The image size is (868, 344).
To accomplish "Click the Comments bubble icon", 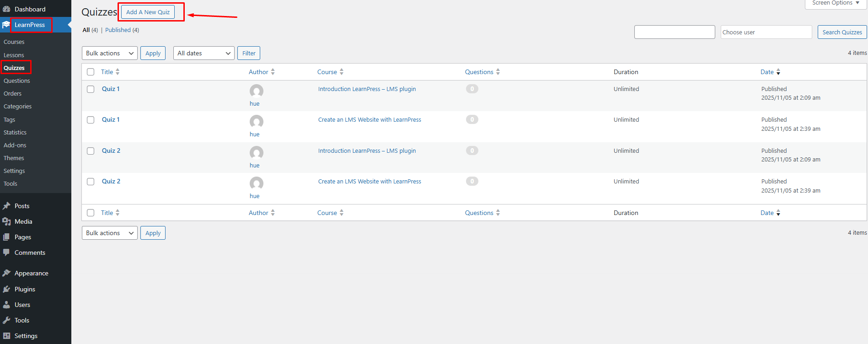I will [6, 252].
